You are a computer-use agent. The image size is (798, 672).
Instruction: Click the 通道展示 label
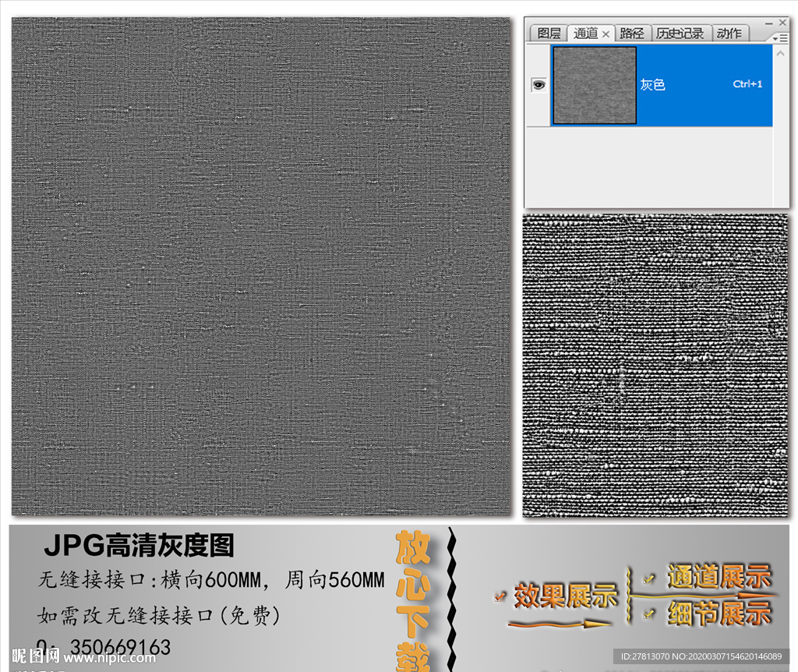(719, 577)
